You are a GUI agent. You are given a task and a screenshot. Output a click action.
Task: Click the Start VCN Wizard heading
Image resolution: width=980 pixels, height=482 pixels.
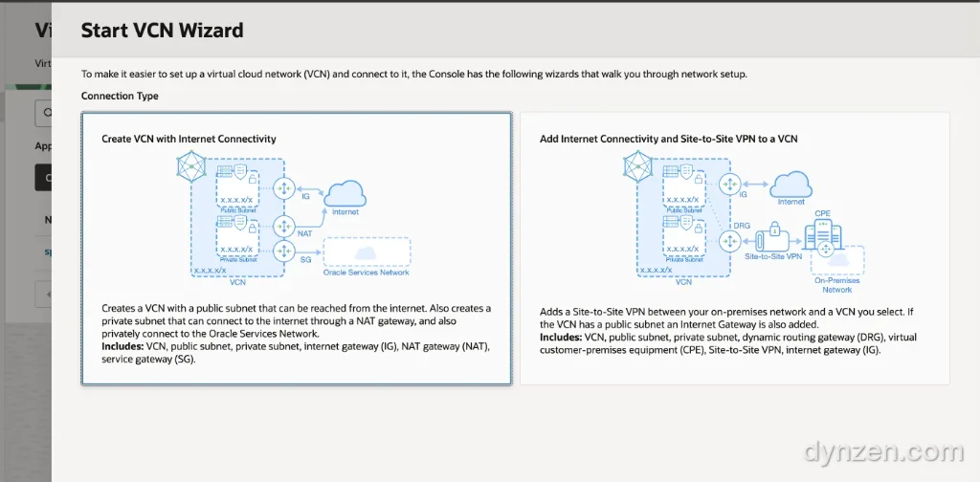click(163, 30)
